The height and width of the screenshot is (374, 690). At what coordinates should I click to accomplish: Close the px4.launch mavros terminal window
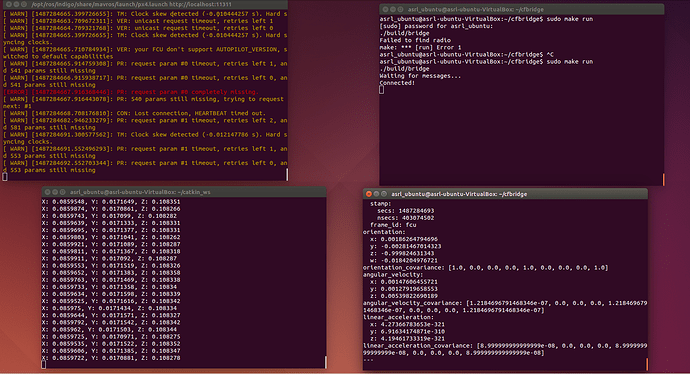click(x=9, y=4)
